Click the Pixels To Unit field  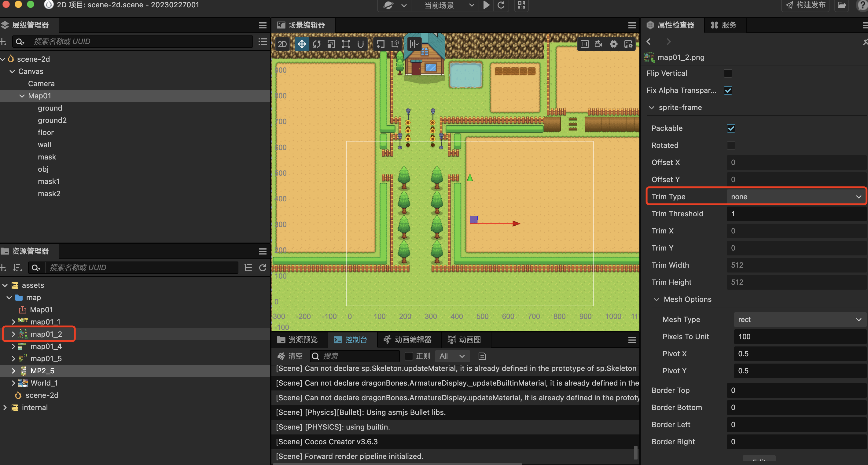(x=799, y=337)
